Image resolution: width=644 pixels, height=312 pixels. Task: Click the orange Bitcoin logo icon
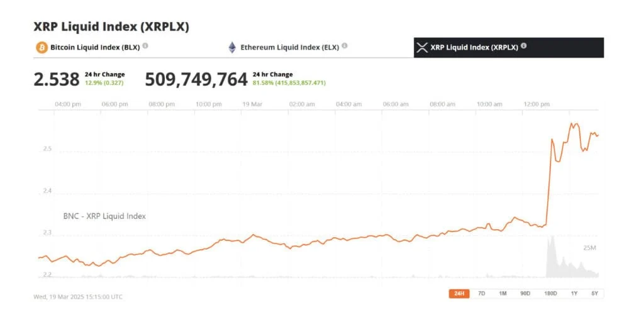[42, 47]
